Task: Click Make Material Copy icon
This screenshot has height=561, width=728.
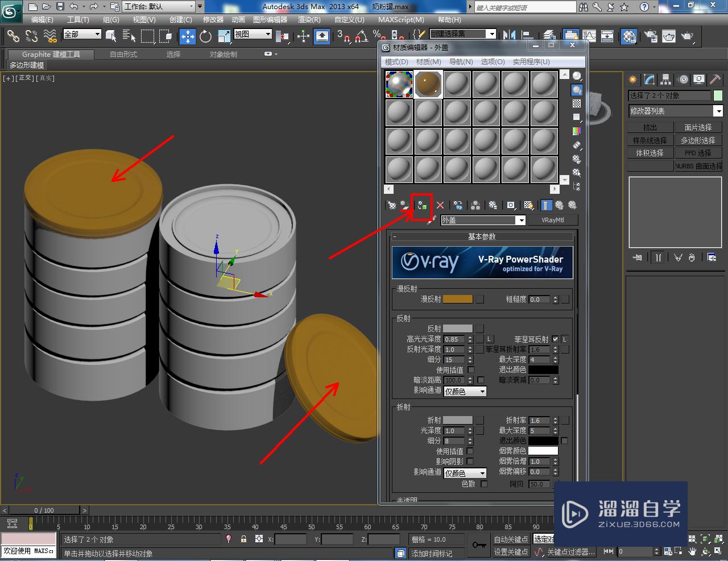Action: click(x=458, y=205)
